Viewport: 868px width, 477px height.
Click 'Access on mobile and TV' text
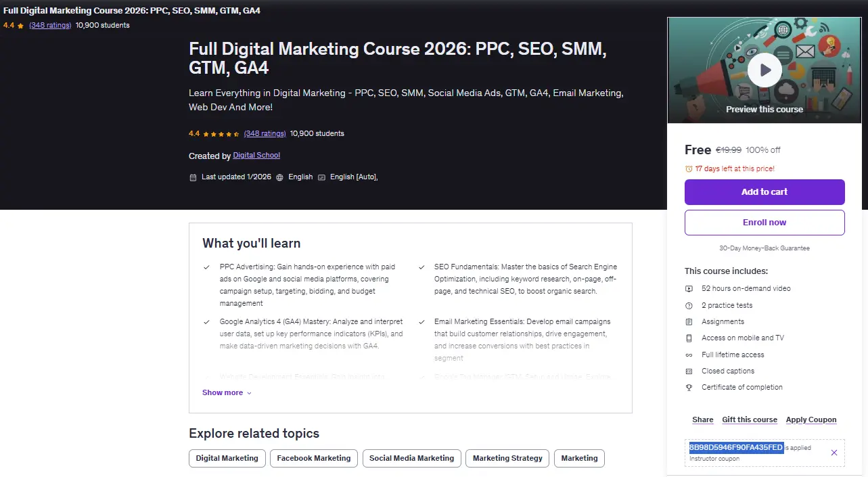742,338
